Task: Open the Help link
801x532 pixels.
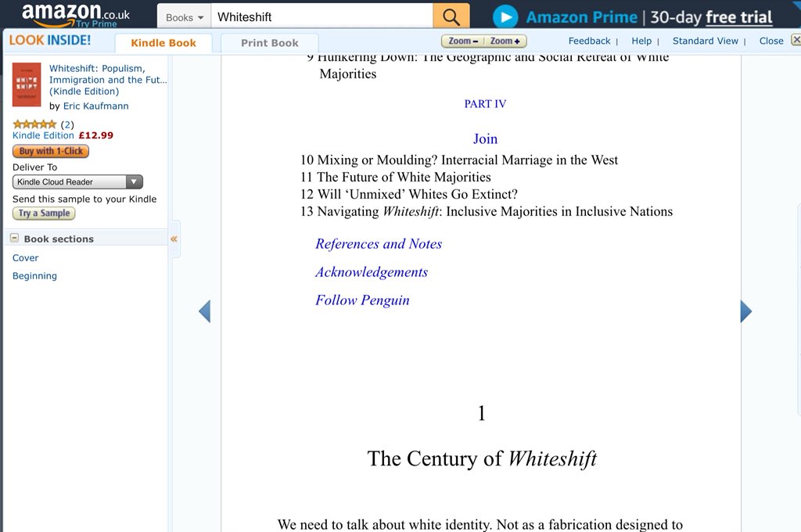Action: point(641,41)
